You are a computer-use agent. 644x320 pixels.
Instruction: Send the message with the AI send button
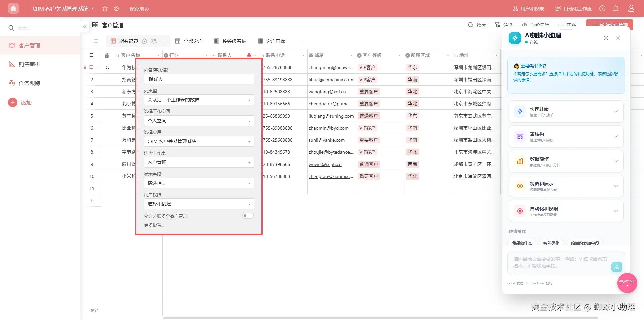(617, 267)
